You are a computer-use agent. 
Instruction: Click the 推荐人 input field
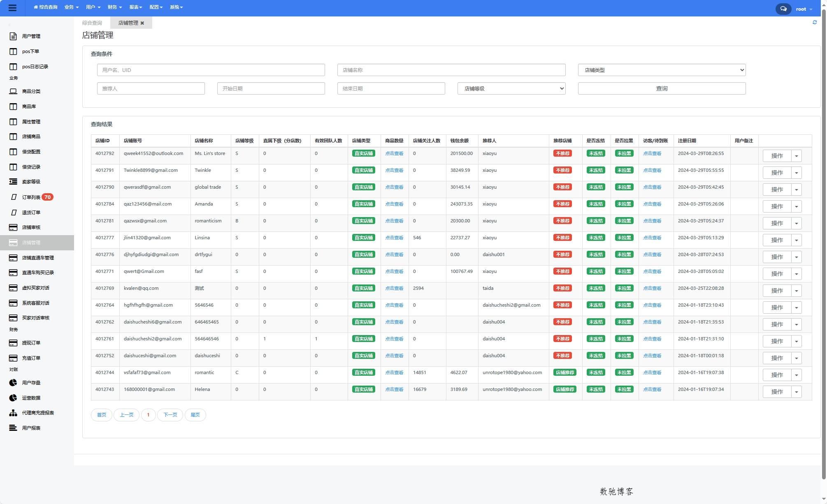tap(151, 88)
